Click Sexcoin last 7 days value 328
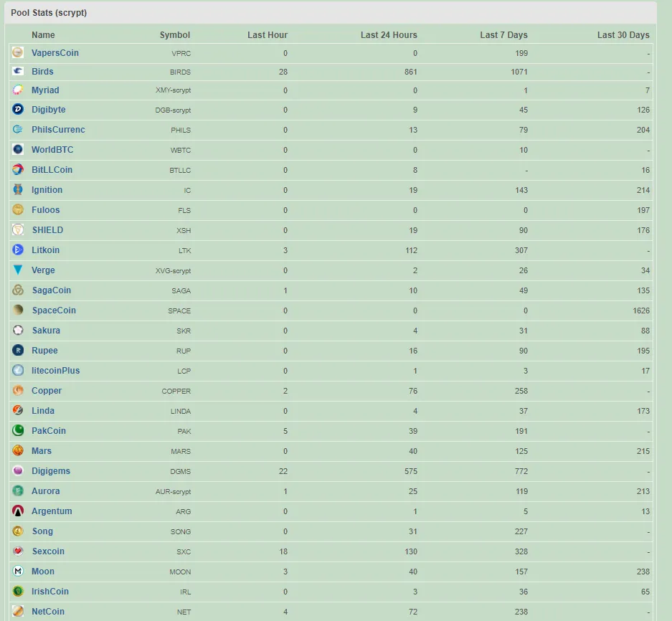The image size is (672, 621). (x=521, y=551)
